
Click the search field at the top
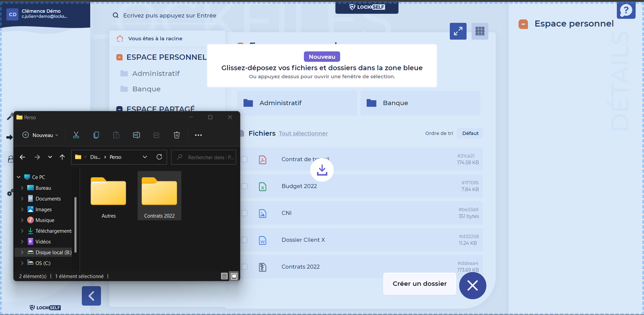tap(169, 15)
